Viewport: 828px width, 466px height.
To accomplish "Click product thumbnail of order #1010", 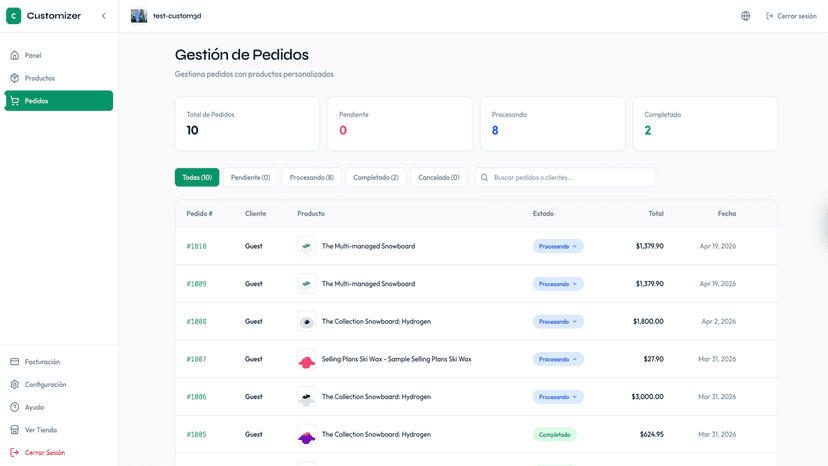I will (x=307, y=246).
